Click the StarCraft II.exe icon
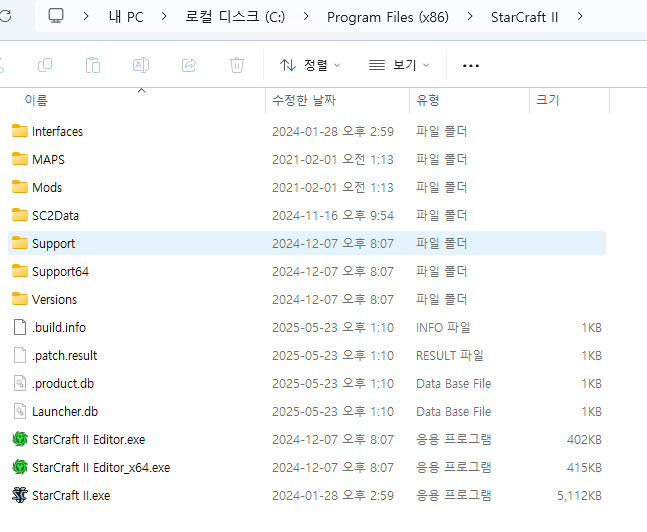647x532 pixels. pos(20,495)
